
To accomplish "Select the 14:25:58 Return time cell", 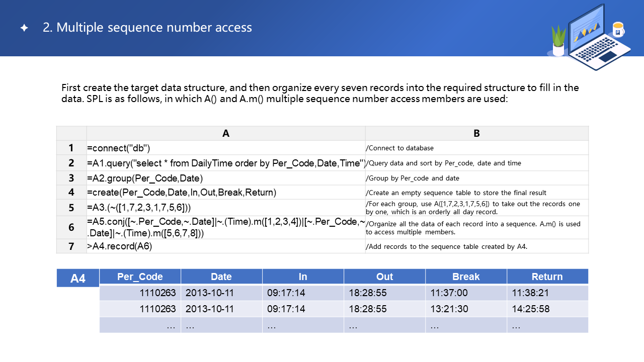I will coord(547,309).
